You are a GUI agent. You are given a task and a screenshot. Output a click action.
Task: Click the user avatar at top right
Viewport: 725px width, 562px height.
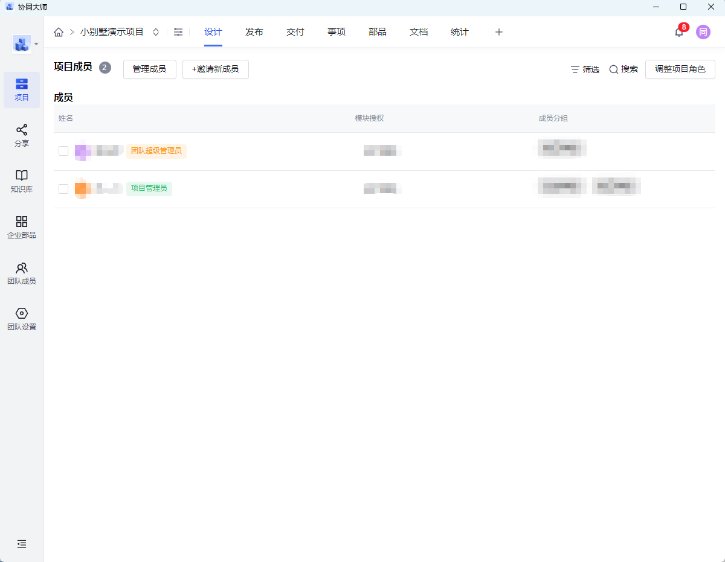703,32
